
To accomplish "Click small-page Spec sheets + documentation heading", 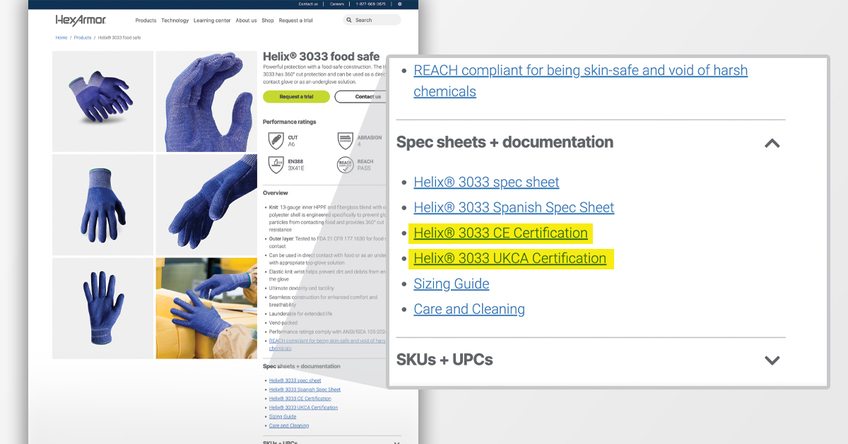I will (x=301, y=367).
